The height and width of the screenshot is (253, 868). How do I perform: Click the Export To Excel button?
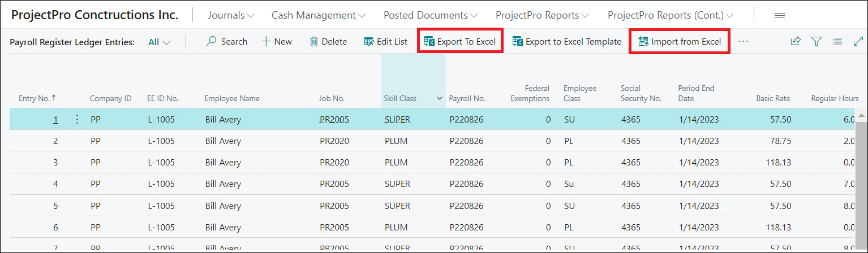click(x=460, y=42)
